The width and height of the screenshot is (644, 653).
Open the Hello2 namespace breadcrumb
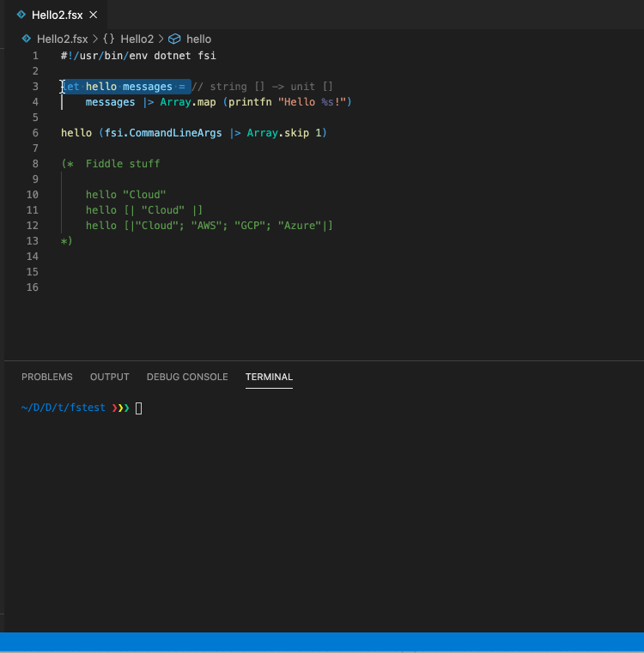(x=137, y=39)
